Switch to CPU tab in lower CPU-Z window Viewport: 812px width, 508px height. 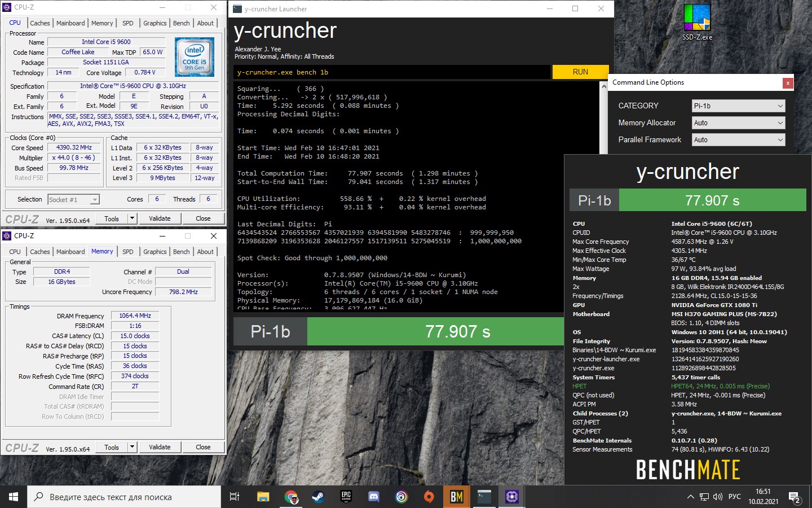coord(15,252)
